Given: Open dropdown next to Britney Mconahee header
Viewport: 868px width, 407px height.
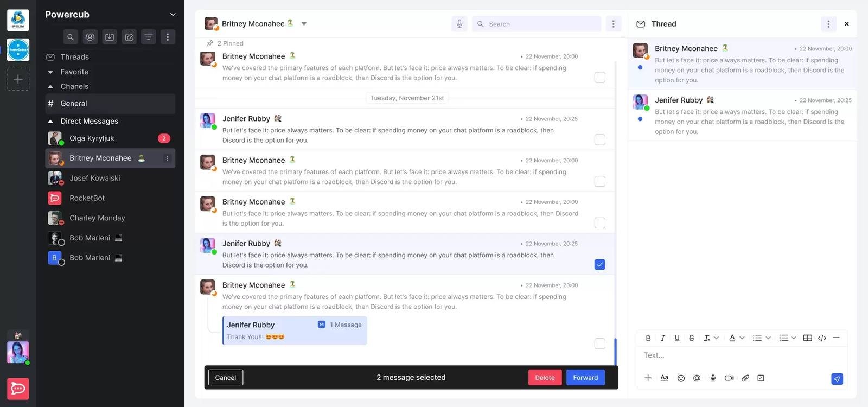Looking at the screenshot, I should [x=304, y=24].
